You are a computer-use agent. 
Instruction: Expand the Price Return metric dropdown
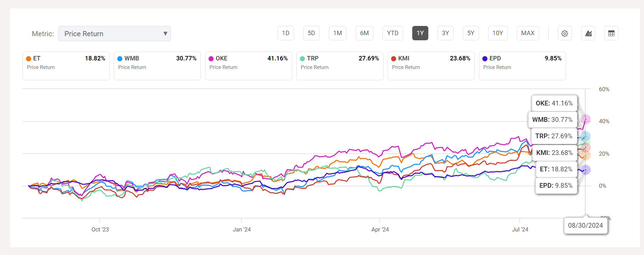114,34
